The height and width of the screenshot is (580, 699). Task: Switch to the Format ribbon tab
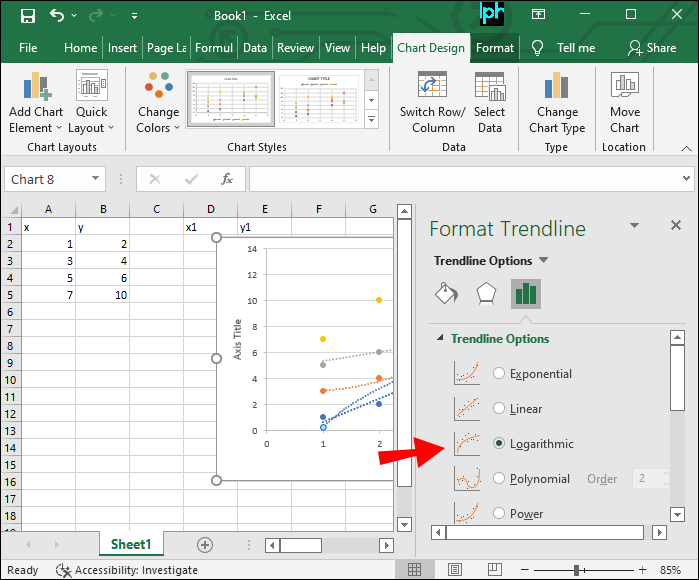495,47
